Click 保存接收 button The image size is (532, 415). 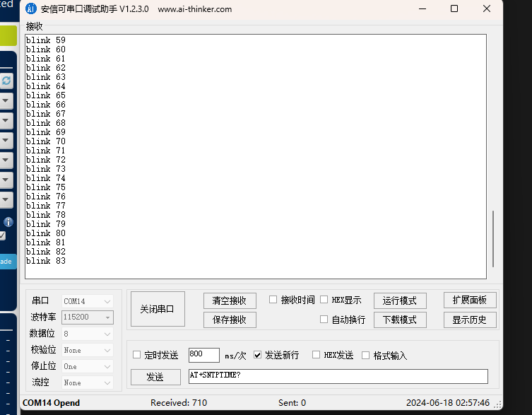tap(230, 320)
